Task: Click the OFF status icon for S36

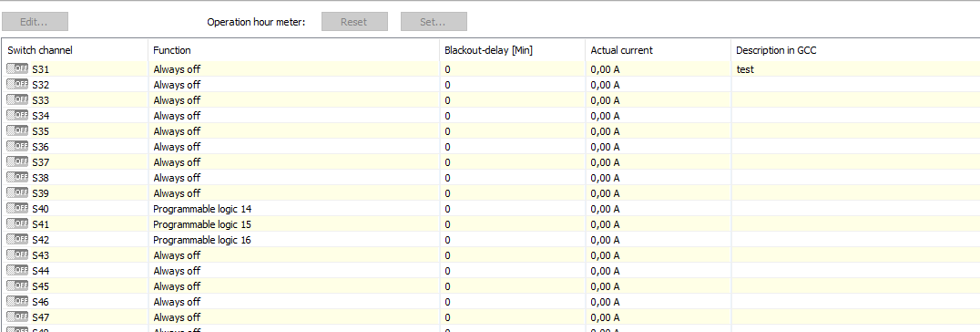Action: pos(17,147)
